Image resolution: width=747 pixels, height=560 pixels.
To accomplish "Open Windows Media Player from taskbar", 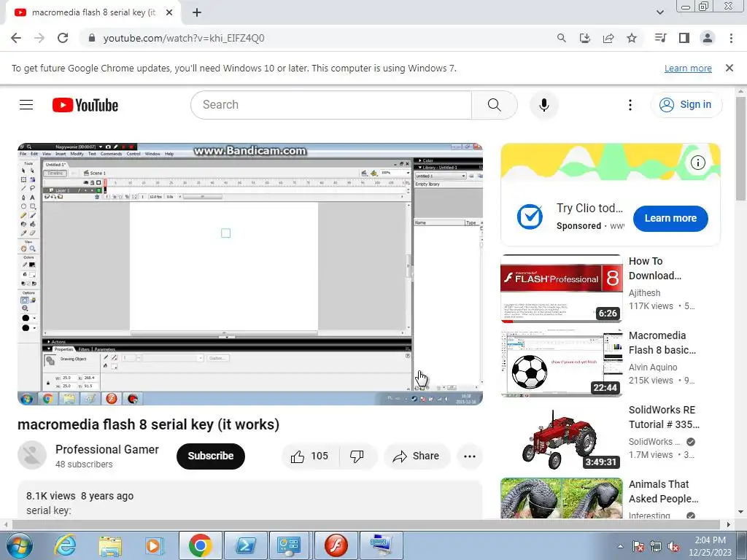I will (x=155, y=545).
